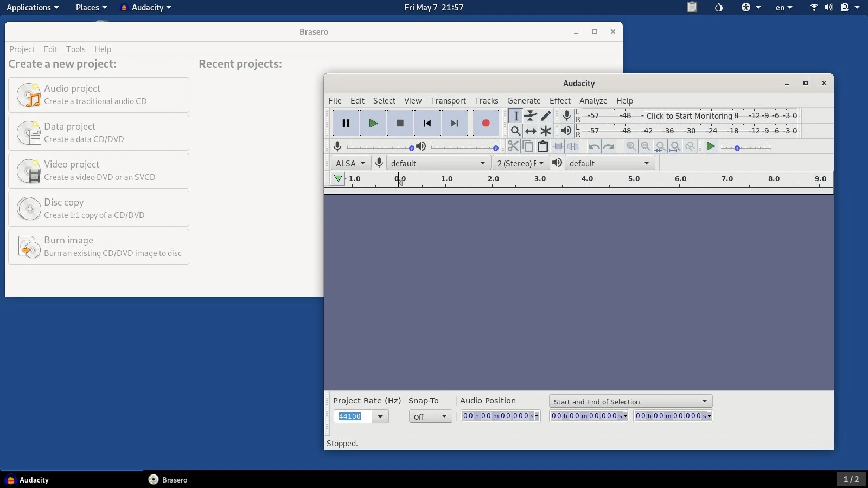The width and height of the screenshot is (868, 488).
Task: Start playback with the large green Play button
Action: (373, 123)
